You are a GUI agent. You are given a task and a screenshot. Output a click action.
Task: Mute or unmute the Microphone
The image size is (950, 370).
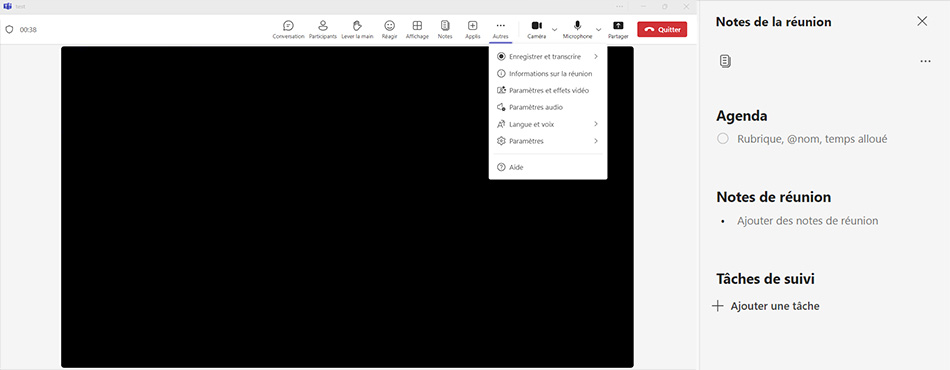coord(577,26)
